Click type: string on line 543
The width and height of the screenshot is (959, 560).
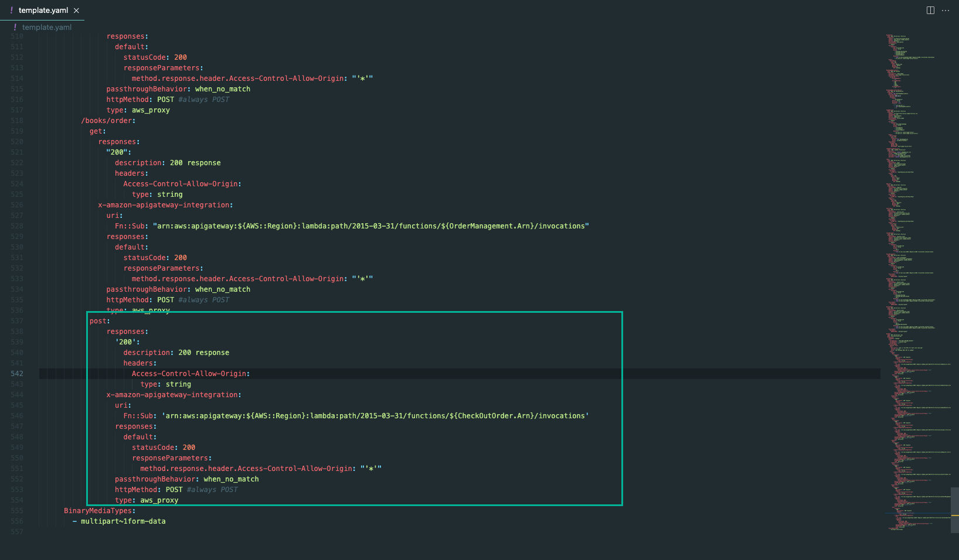tap(166, 384)
